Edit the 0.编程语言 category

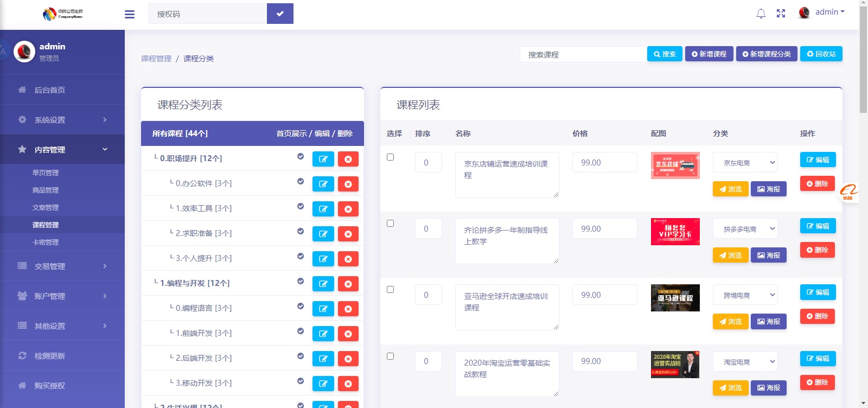click(323, 309)
